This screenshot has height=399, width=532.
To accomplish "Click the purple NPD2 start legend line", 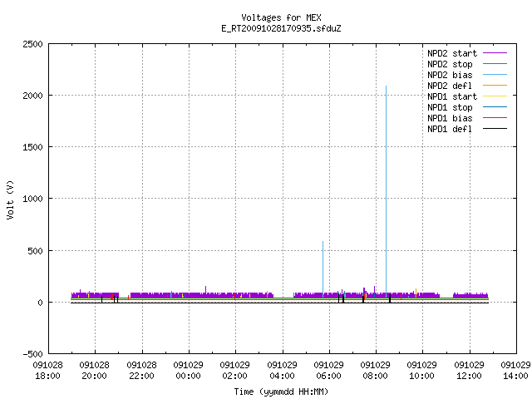I will [x=495, y=53].
